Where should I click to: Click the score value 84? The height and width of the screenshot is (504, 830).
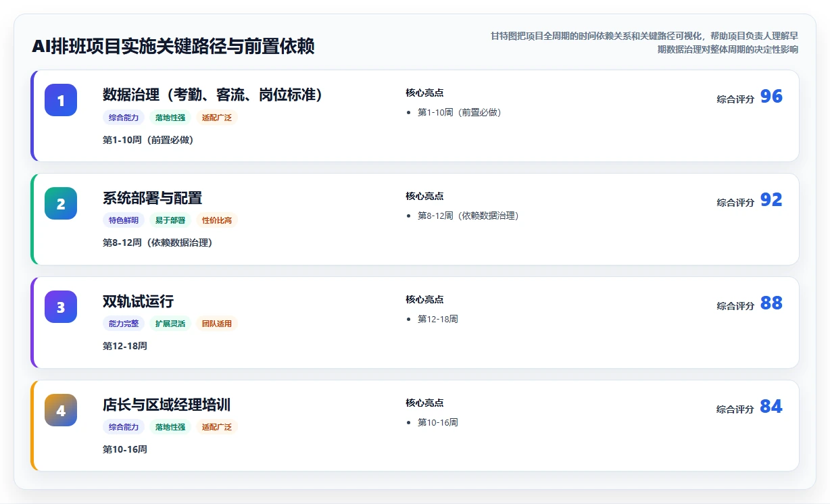(x=771, y=407)
